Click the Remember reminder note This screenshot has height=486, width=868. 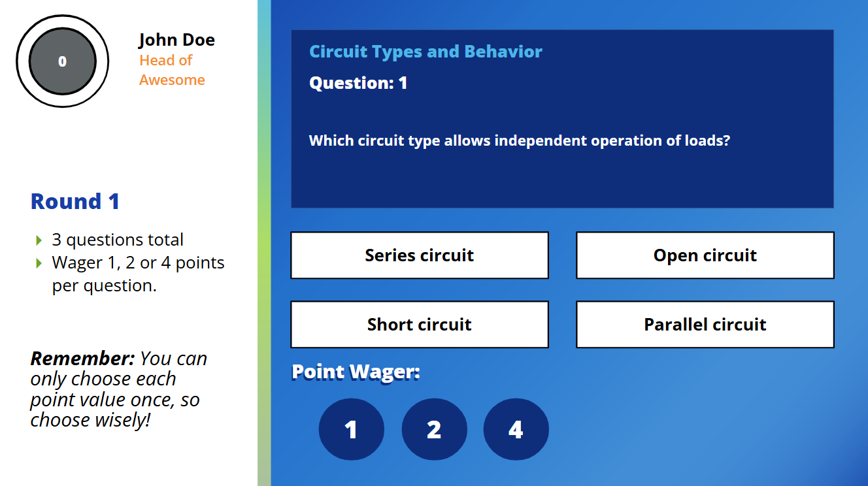[x=118, y=389]
